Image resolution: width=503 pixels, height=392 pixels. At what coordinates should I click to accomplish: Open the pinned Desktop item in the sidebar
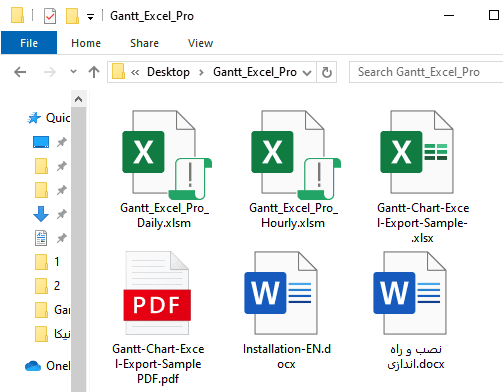(x=41, y=142)
